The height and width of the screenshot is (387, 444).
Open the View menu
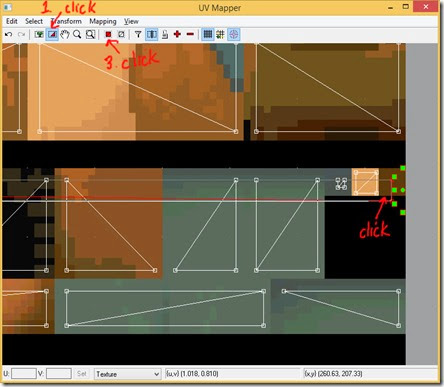point(131,21)
